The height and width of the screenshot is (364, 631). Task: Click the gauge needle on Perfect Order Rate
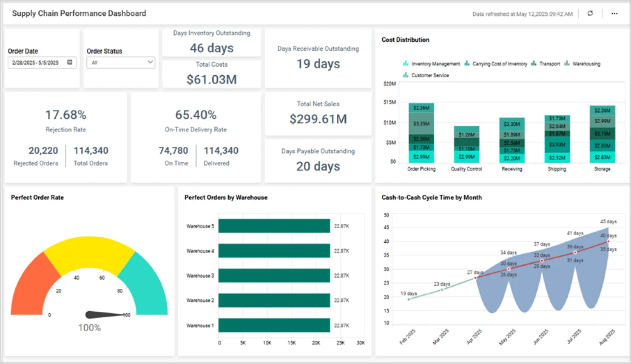[x=106, y=315]
